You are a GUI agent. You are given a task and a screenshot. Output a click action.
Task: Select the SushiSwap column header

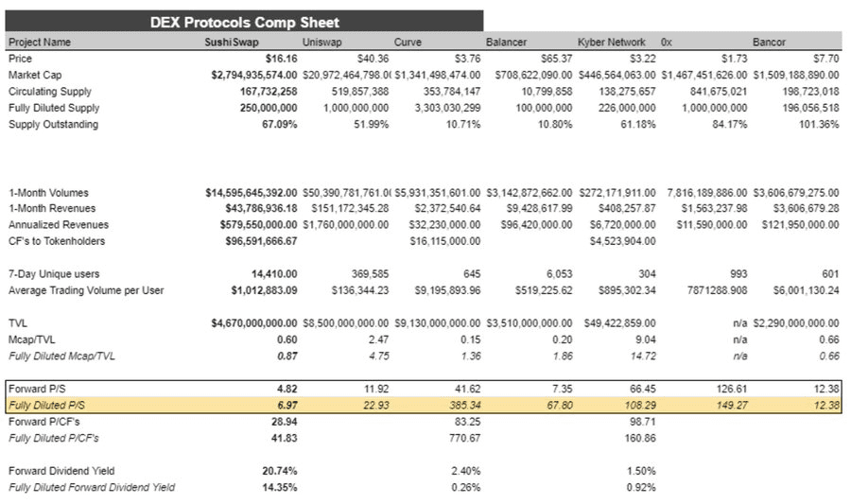[232, 43]
